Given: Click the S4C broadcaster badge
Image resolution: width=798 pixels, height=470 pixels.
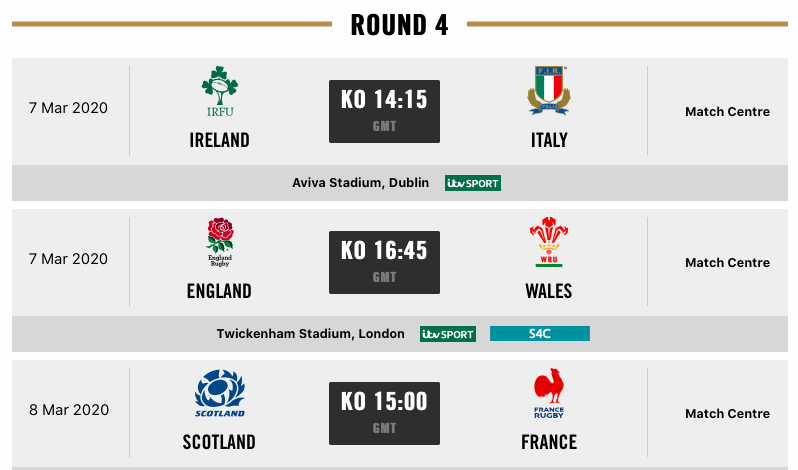Looking at the screenshot, I should [x=540, y=334].
